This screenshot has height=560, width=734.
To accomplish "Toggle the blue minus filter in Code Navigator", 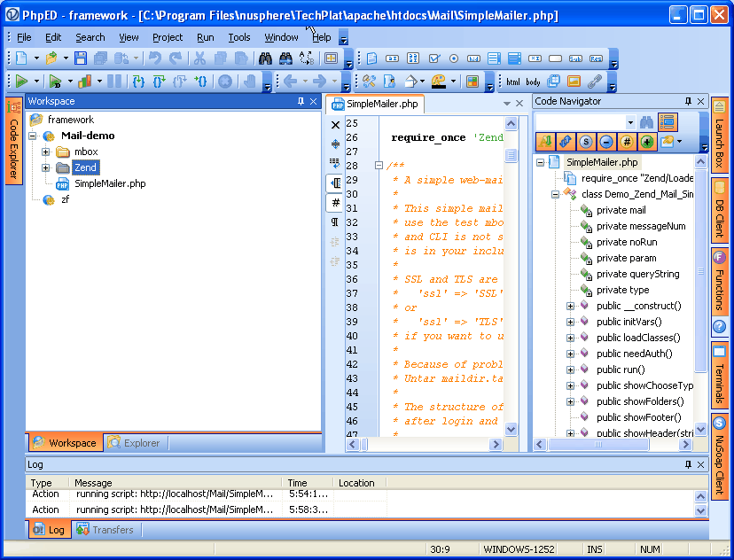I will (606, 141).
